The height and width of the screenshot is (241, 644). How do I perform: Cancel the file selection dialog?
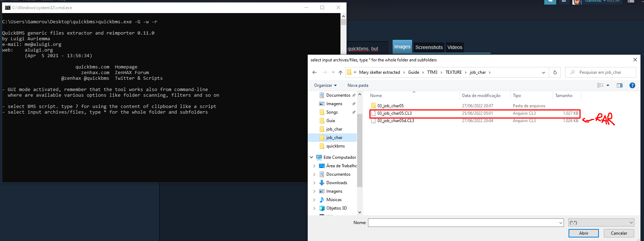click(x=619, y=233)
